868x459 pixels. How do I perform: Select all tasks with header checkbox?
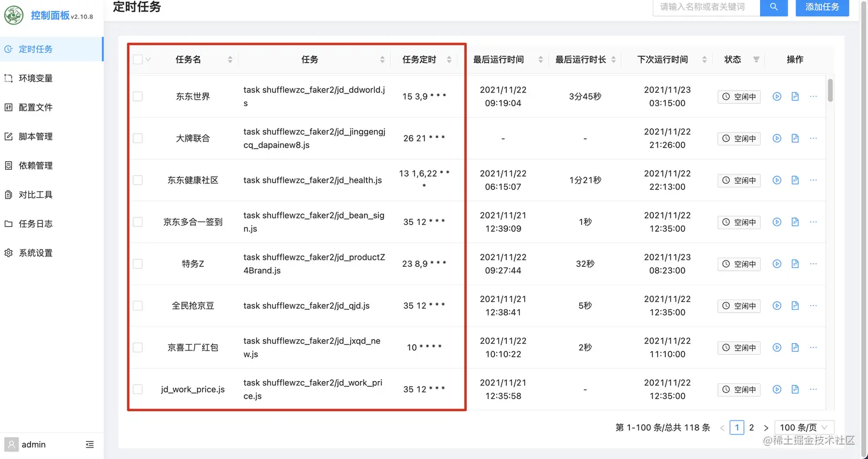pyautogui.click(x=138, y=59)
